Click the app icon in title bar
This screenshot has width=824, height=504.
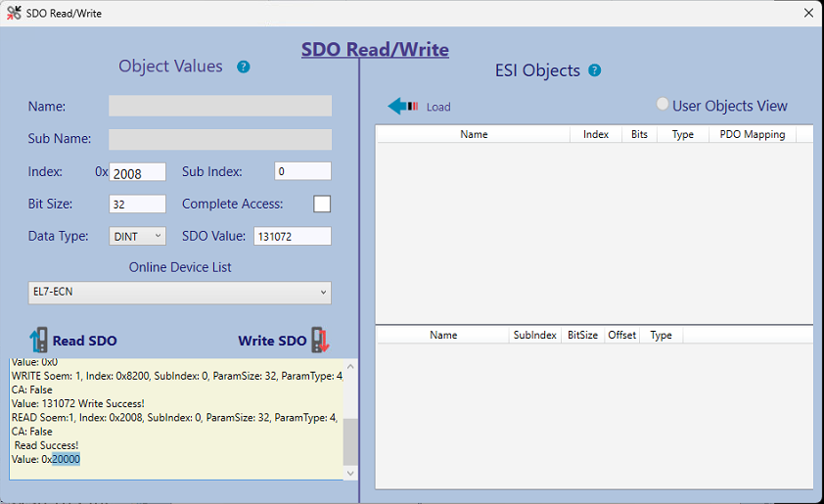(x=14, y=13)
